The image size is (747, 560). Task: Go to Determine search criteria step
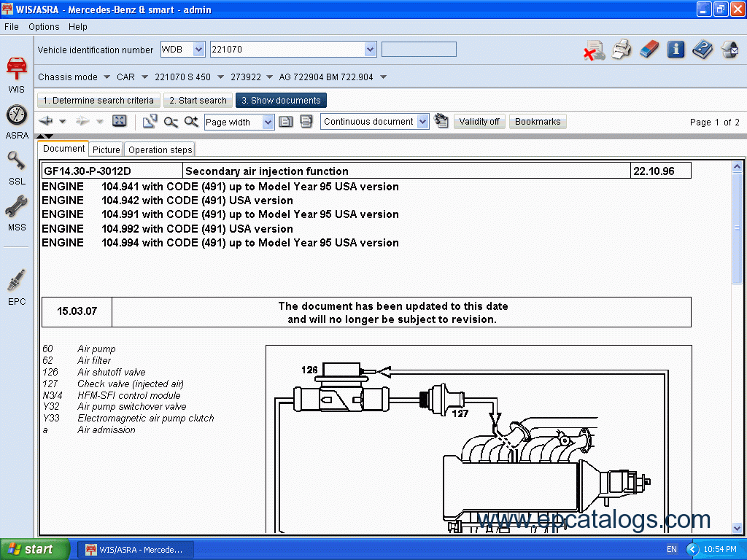point(98,101)
